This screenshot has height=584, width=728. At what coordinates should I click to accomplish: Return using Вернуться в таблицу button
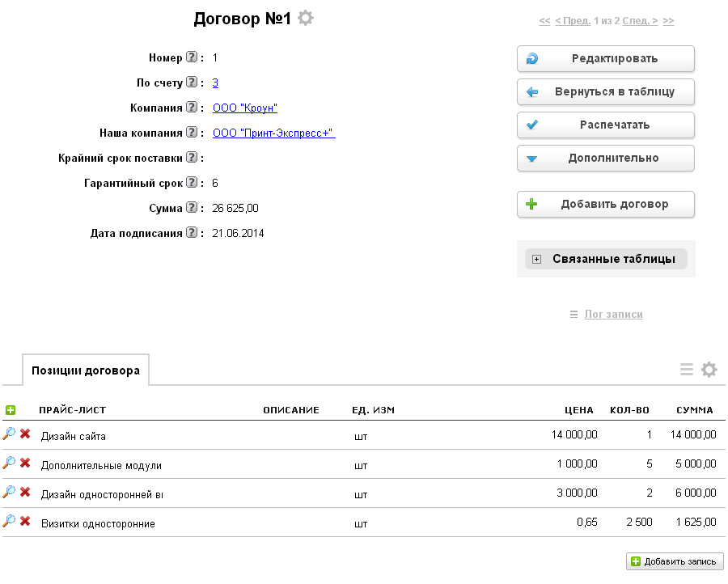606,91
